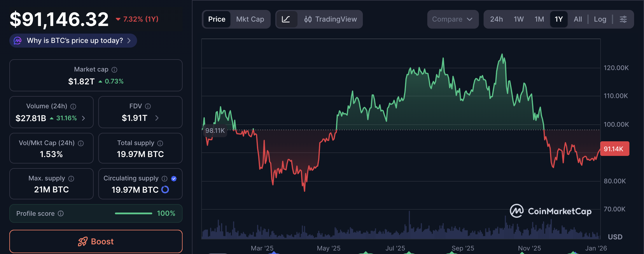Click the Market cap info icon

click(114, 69)
